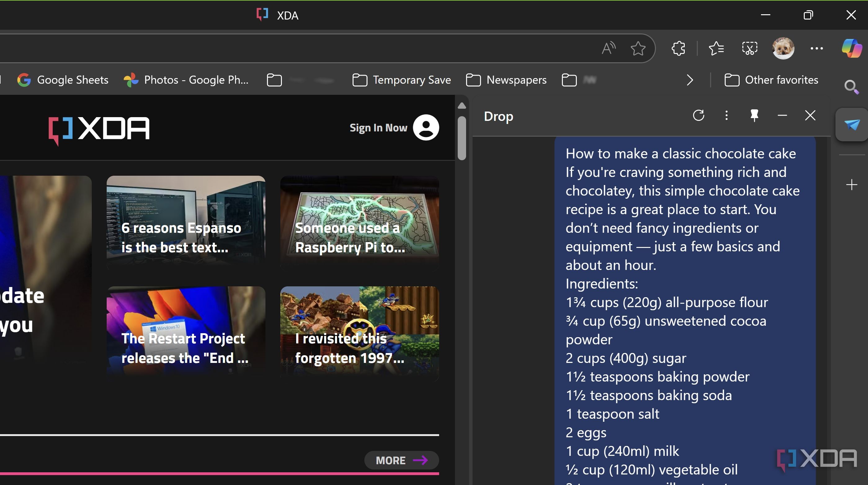The width and height of the screenshot is (868, 485).
Task: Open the Extensions puzzle icon
Action: [678, 48]
